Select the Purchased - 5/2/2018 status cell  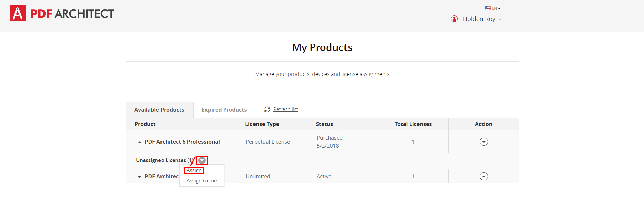click(342, 142)
